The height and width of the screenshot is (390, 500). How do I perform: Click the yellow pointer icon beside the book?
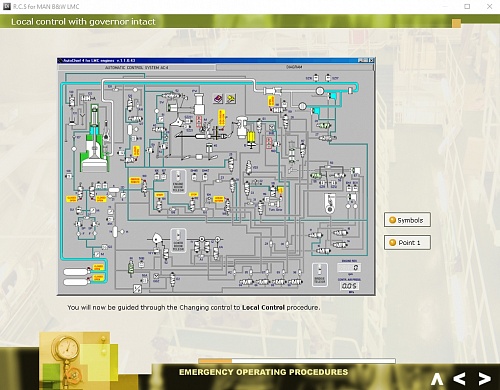pyautogui.click(x=231, y=99)
